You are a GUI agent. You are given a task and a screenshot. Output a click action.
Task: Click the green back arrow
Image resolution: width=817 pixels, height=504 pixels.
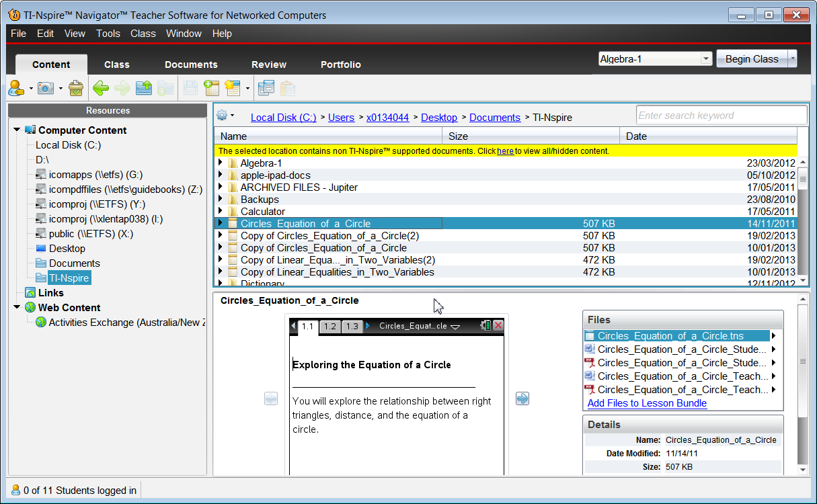click(x=101, y=88)
